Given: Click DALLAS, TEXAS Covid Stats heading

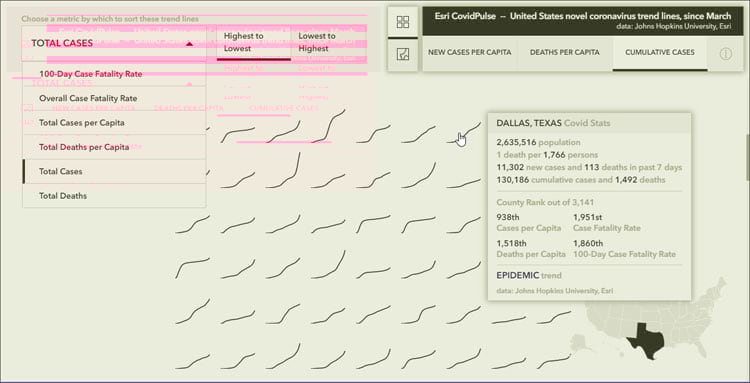Looking at the screenshot, I should 553,123.
